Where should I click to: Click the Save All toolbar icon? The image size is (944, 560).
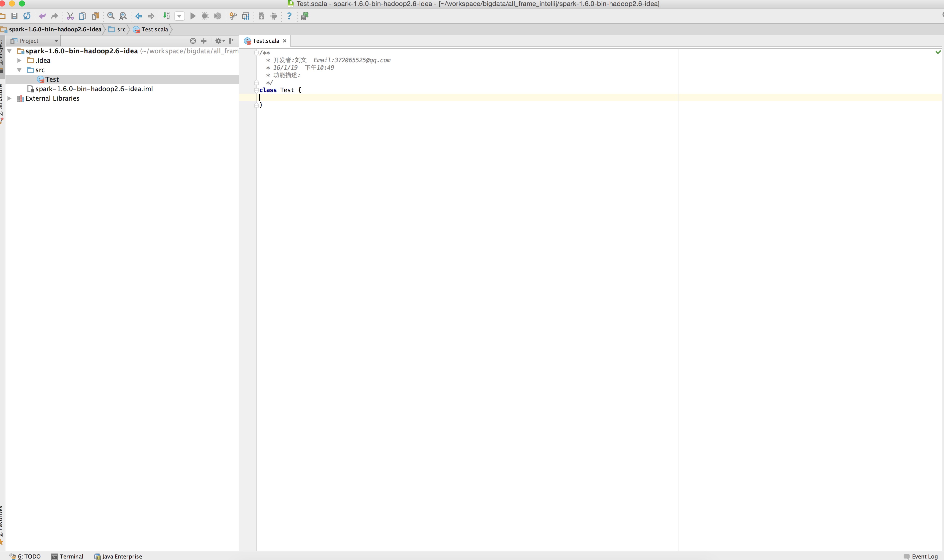coord(14,16)
